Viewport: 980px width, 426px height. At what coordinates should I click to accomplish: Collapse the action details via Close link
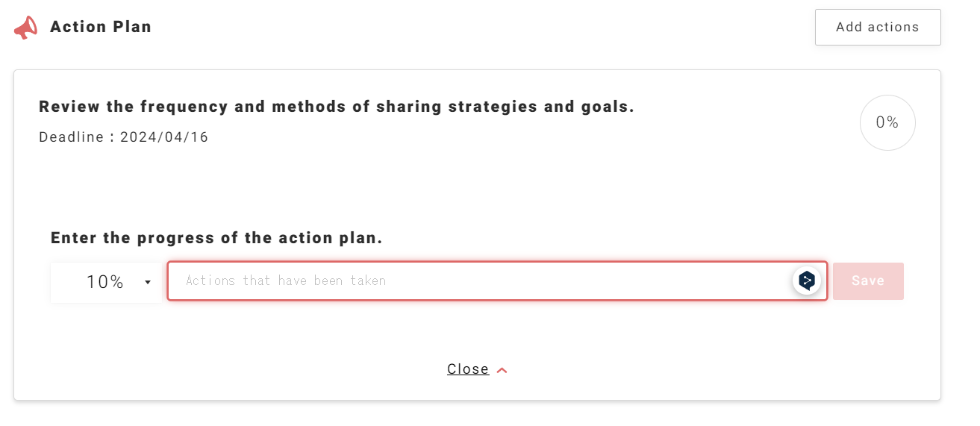[468, 369]
